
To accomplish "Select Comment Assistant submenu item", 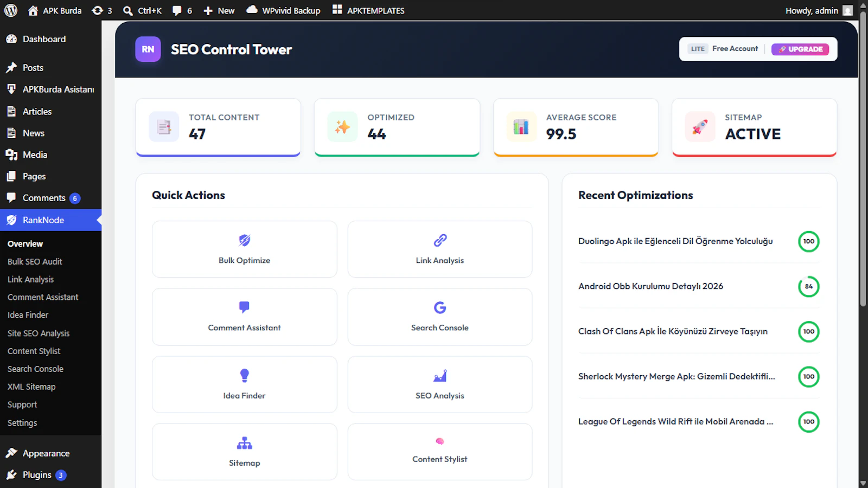I will coord(43,297).
